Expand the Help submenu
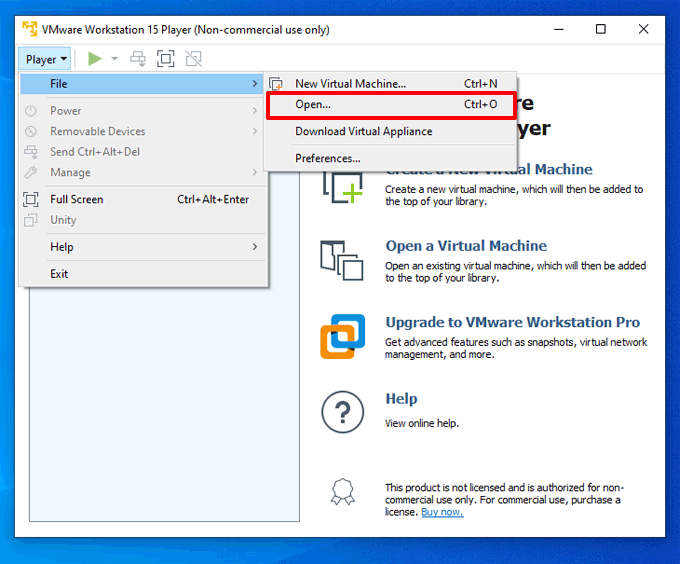Viewport: 680px width, 564px height. [x=143, y=247]
